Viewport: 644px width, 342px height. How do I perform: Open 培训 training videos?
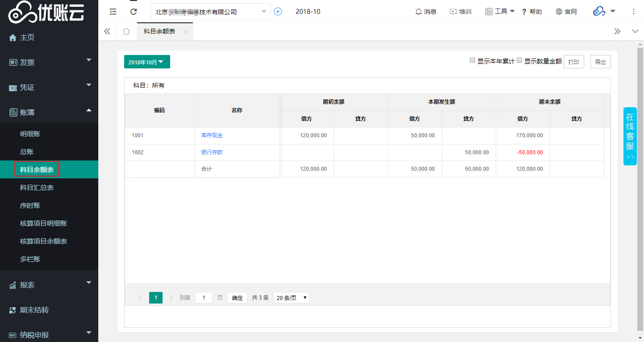pos(460,12)
